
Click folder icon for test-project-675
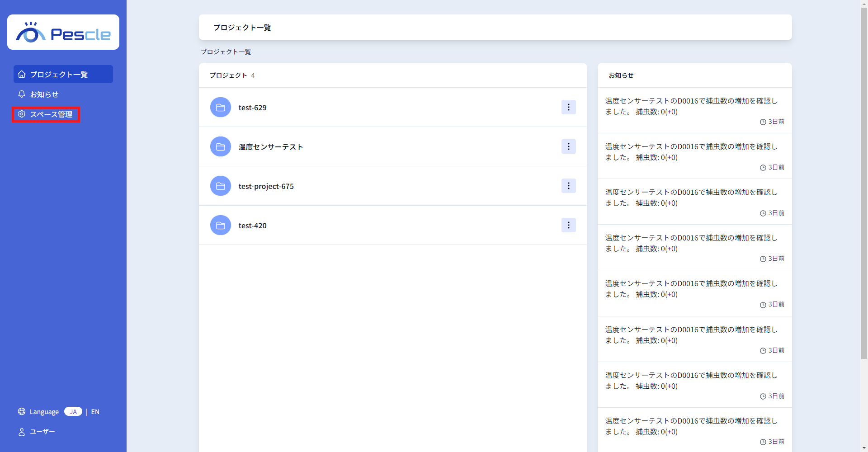(x=221, y=186)
